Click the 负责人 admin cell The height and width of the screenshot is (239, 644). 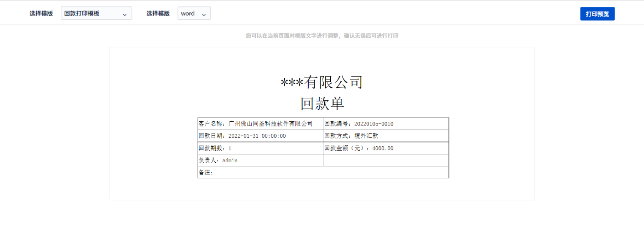tap(260, 160)
